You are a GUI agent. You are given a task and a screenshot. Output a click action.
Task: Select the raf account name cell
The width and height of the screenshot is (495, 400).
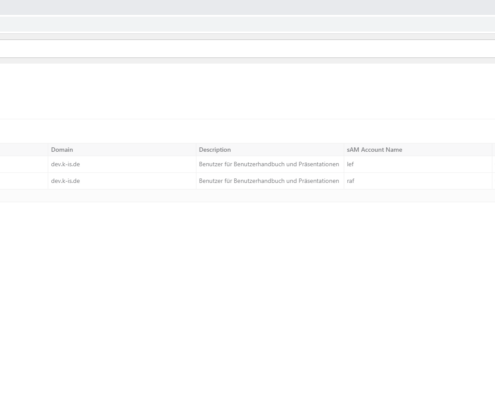pyautogui.click(x=350, y=181)
